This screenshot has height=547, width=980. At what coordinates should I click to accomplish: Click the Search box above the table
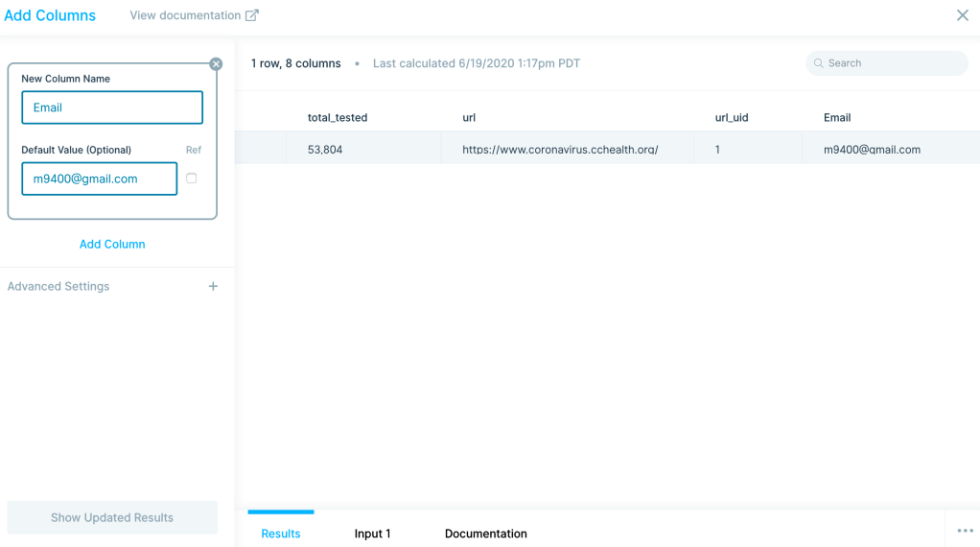887,63
